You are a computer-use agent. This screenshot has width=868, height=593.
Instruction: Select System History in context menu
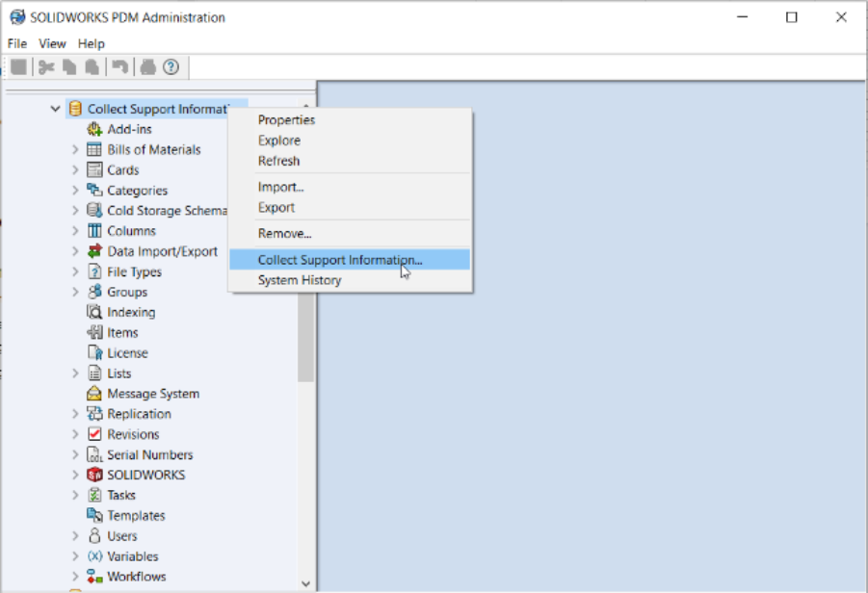[299, 280]
